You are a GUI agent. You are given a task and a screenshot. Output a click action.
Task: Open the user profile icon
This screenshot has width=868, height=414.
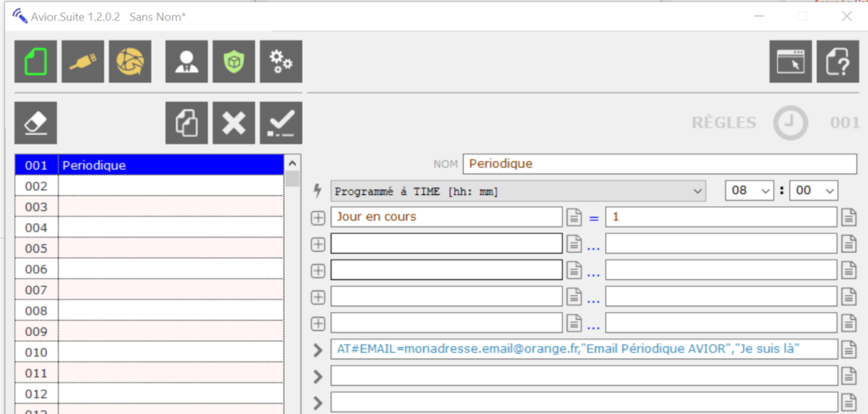[x=186, y=62]
